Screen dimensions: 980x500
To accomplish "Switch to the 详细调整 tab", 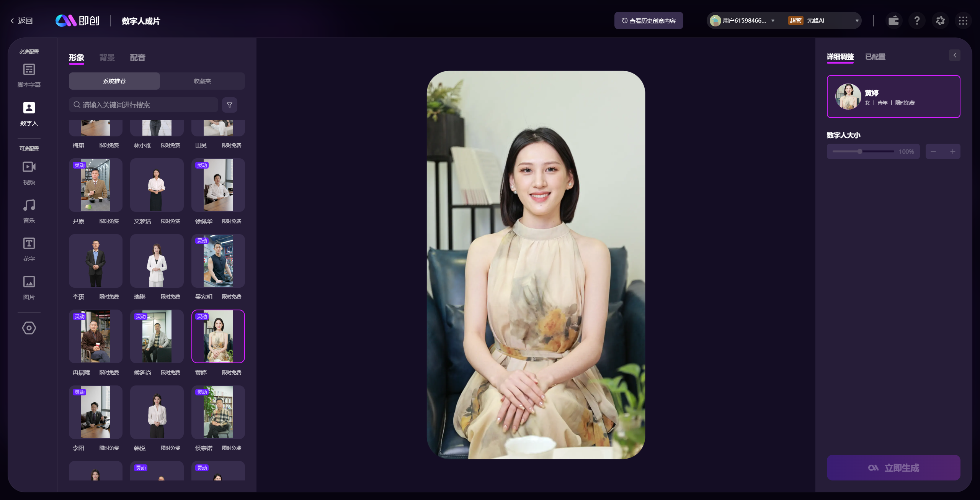I will click(840, 57).
